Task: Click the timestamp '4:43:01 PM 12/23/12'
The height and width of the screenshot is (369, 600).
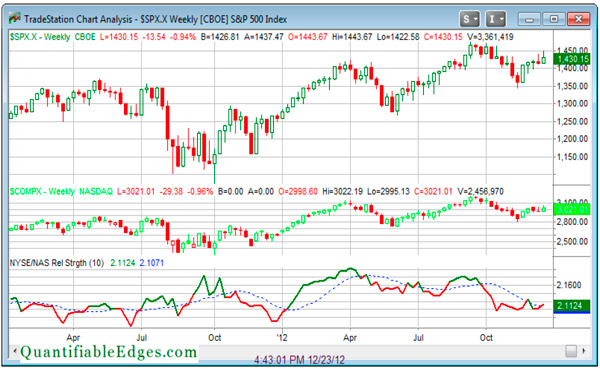Action: pos(300,360)
